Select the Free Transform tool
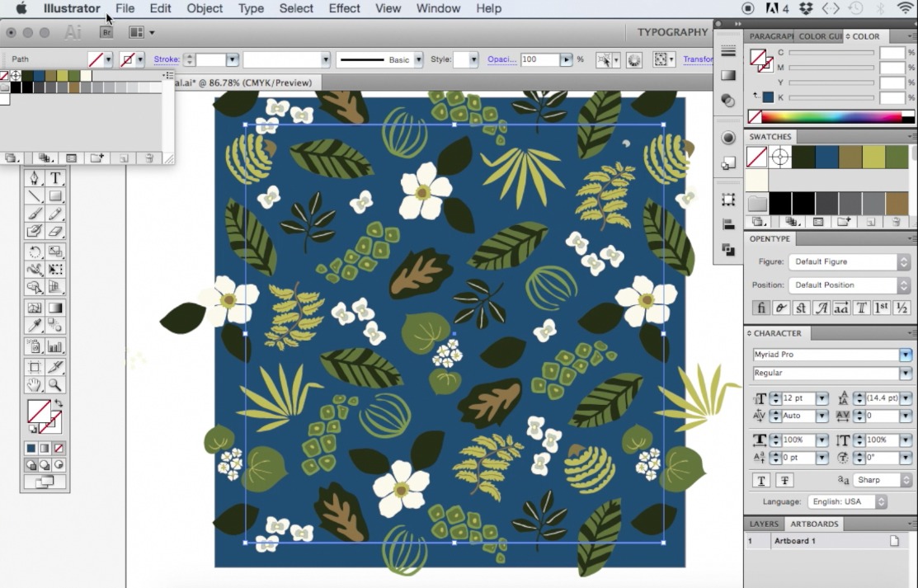 pos(55,270)
